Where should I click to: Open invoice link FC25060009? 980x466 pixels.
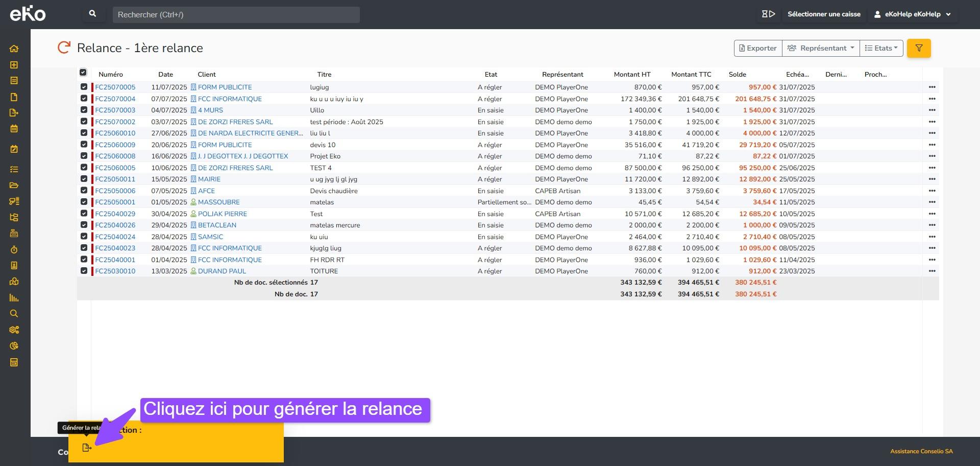[115, 145]
